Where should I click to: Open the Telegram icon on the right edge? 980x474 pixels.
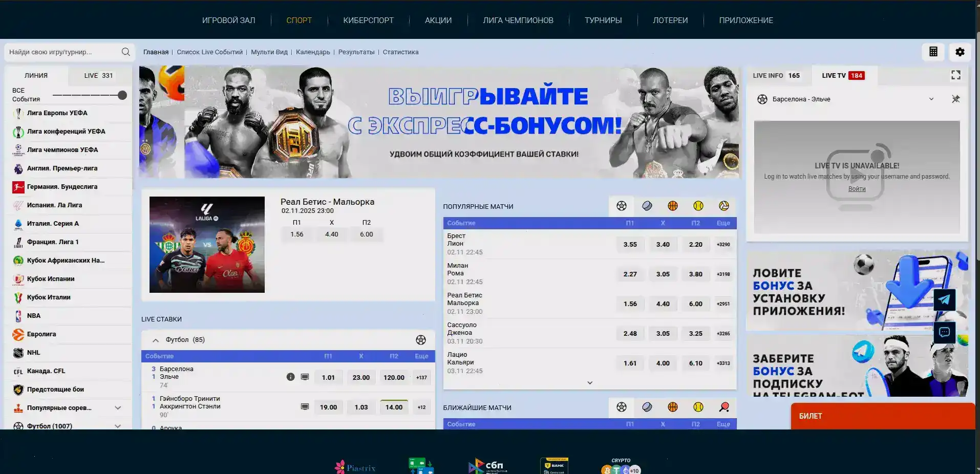[944, 300]
